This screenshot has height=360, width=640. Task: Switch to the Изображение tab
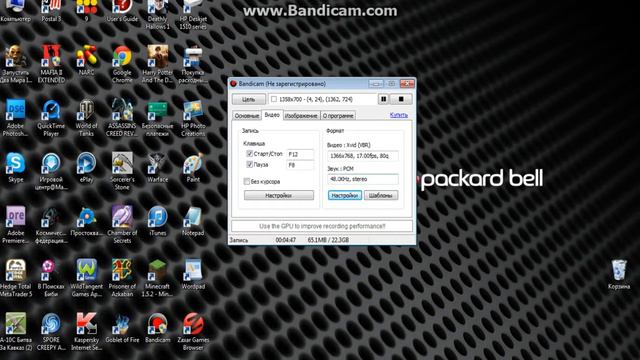(301, 116)
